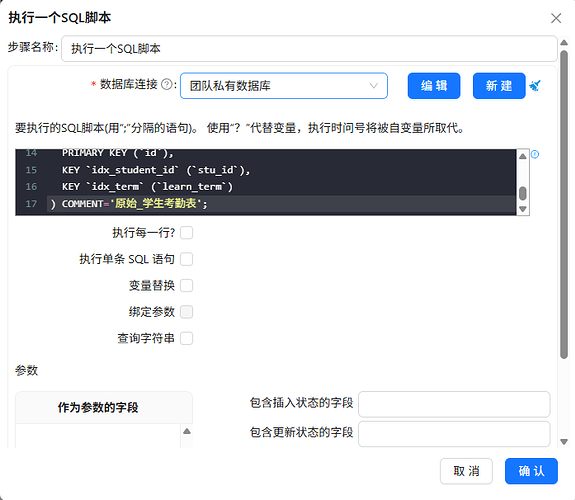Close the 执行一个SQL脚本 dialog
Viewport: 575px width, 500px height.
tap(556, 18)
